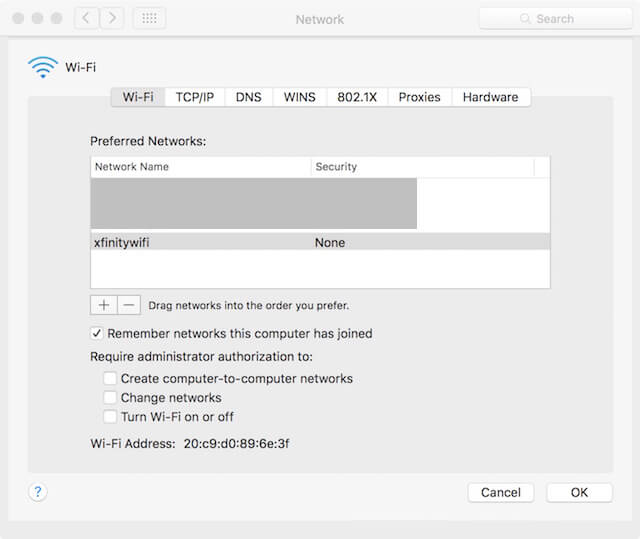Confirm with the OK button
Viewport: 640px width, 539px height.
pyautogui.click(x=579, y=492)
